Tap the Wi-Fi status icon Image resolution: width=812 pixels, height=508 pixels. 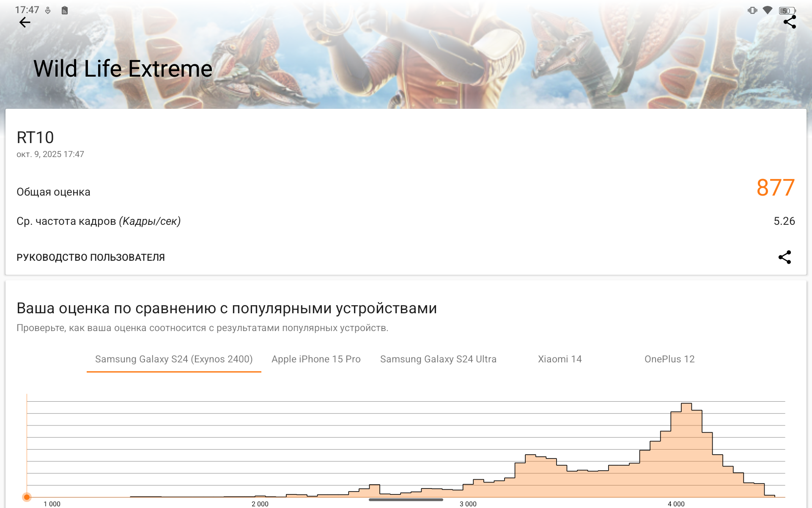(767, 10)
